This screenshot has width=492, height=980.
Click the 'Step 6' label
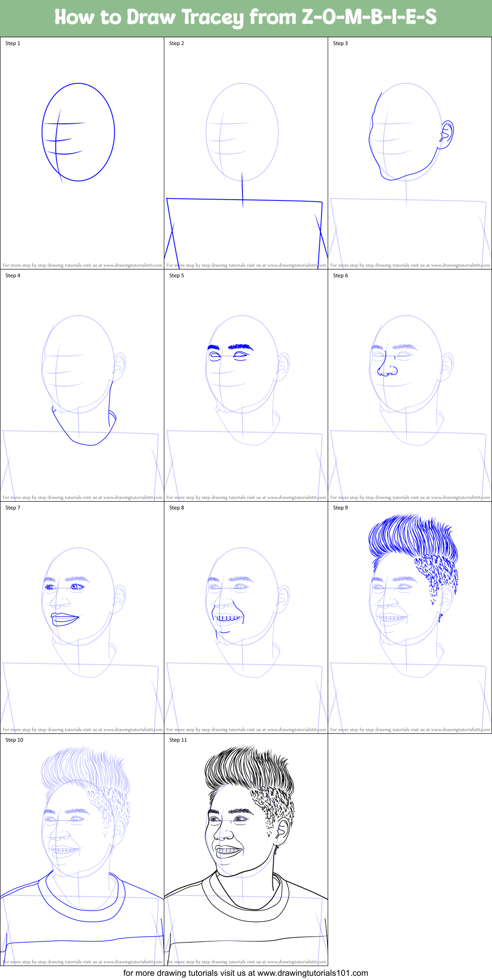pos(341,275)
